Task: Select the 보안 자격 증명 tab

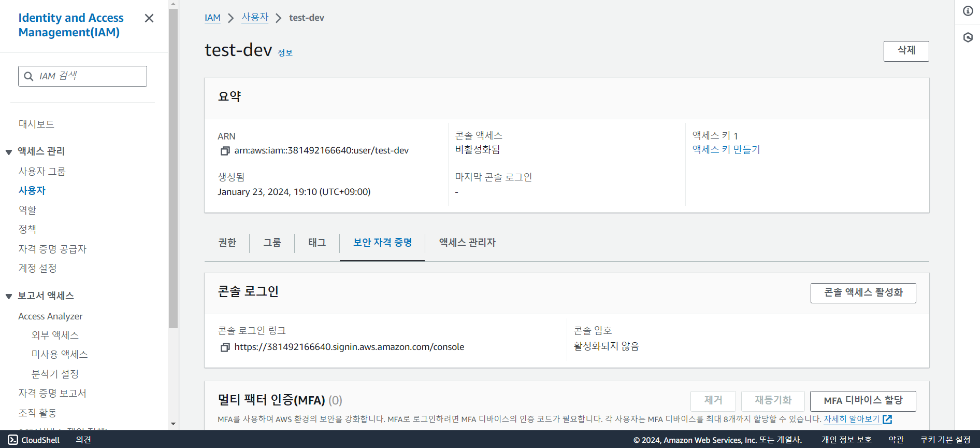Action: (382, 243)
